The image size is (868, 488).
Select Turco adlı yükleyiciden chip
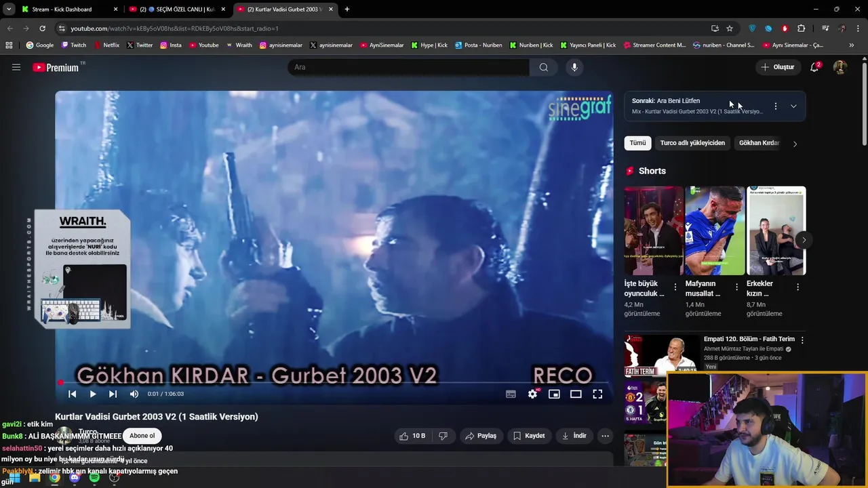point(692,143)
